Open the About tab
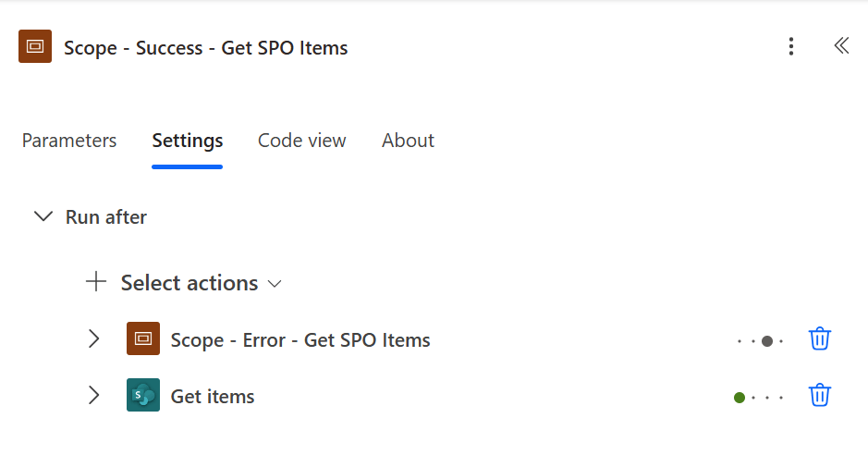Screen dimensions: 868x455 click(408, 141)
